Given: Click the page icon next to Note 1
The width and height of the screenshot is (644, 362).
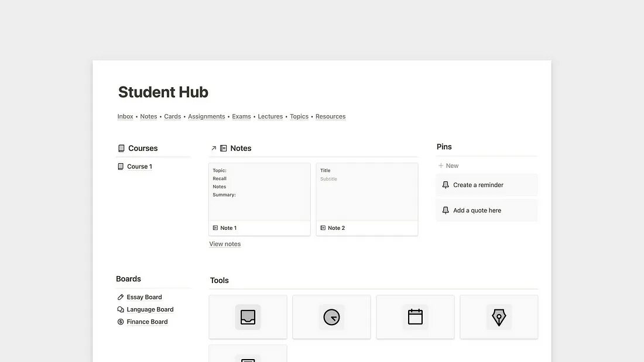Looking at the screenshot, I should (215, 228).
